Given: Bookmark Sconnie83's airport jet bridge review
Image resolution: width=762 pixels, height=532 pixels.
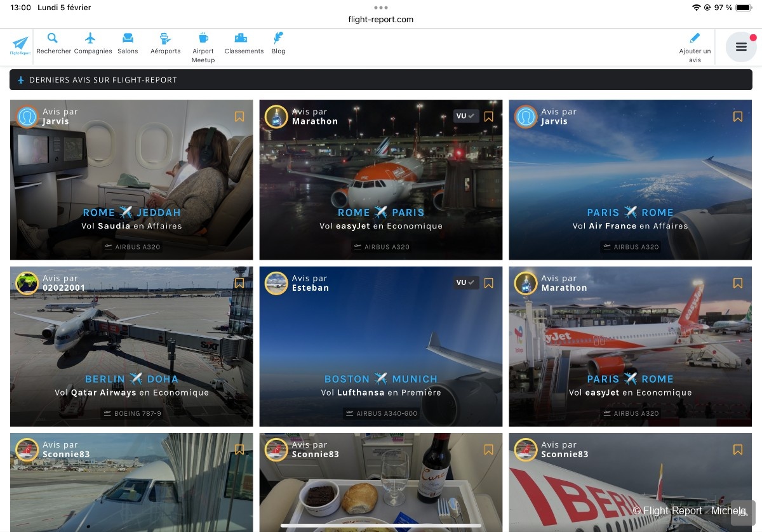Looking at the screenshot, I should [239, 449].
